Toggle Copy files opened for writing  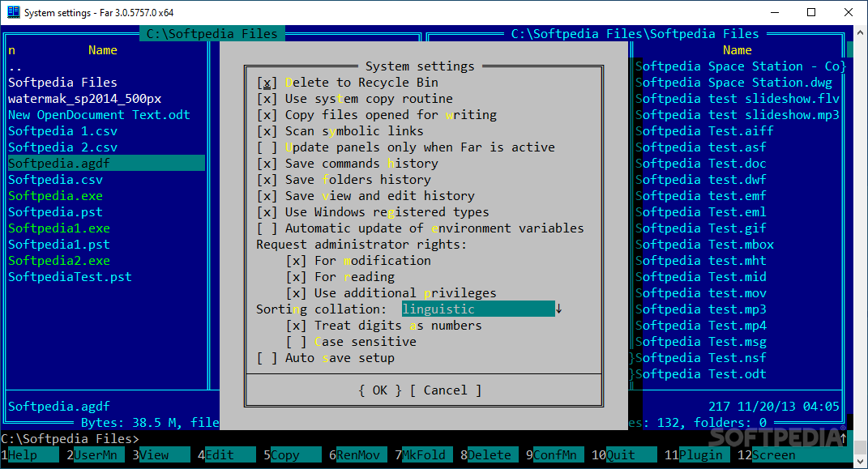point(267,114)
